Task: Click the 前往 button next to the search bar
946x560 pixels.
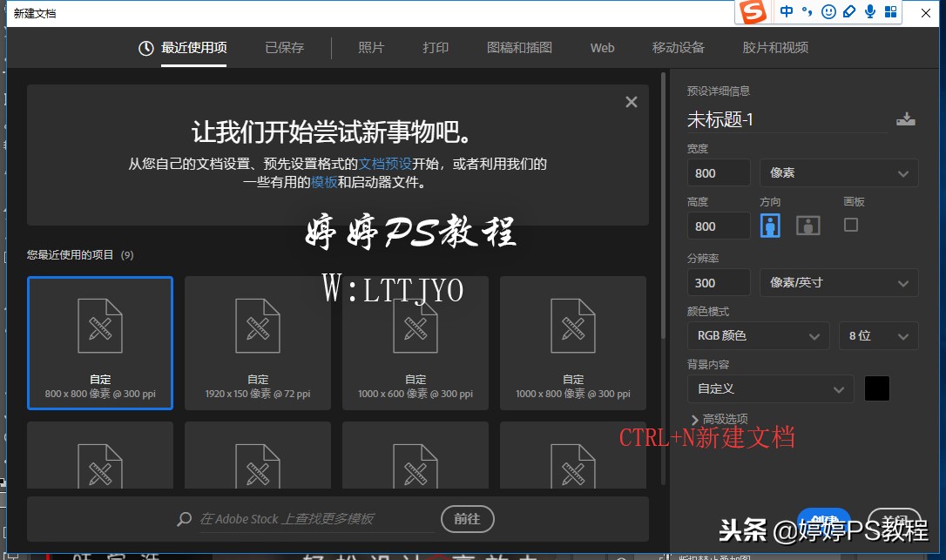Action: [x=467, y=519]
